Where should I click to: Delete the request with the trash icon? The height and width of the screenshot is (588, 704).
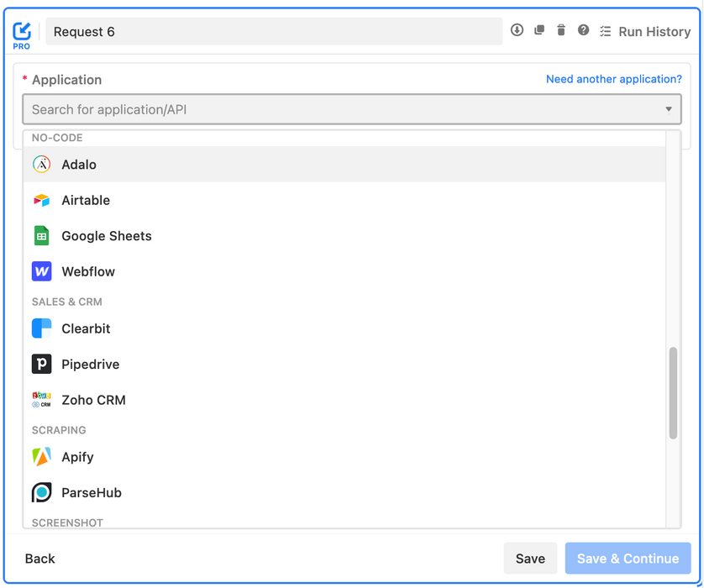(561, 30)
